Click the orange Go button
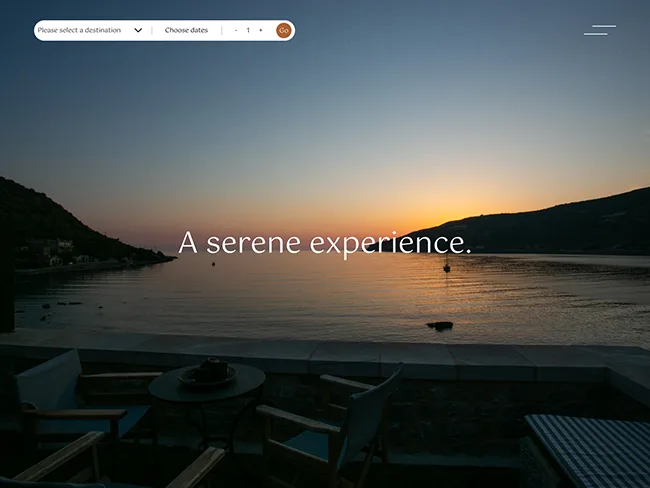650x488 pixels. pyautogui.click(x=284, y=31)
